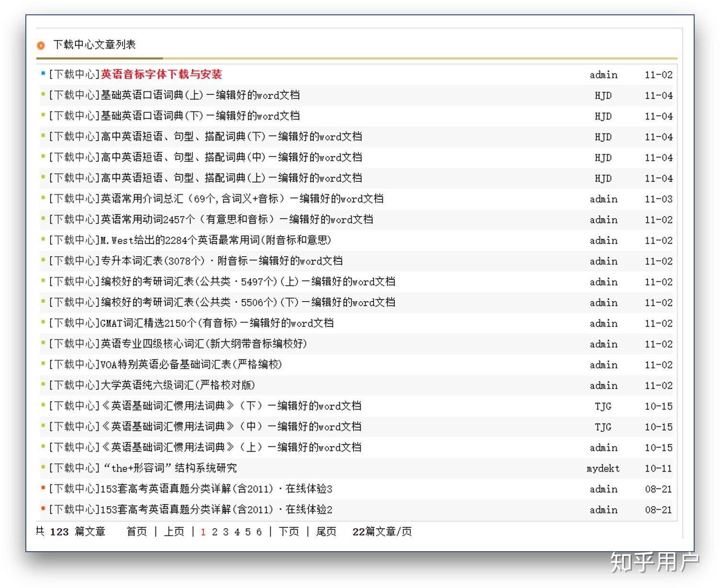
Task: Open 大学英语纯六级词汇 (严格校对版) link
Action: [177, 385]
